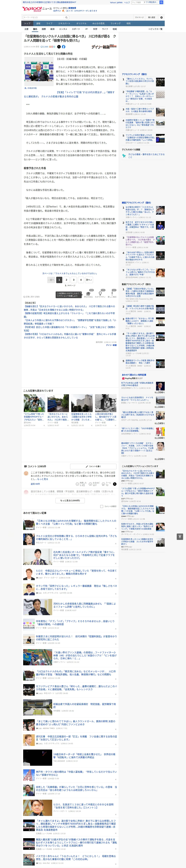Viewport: 186px width, 868px height.
Task: Open the ライブ navigation tab
Action: tap(49, 24)
